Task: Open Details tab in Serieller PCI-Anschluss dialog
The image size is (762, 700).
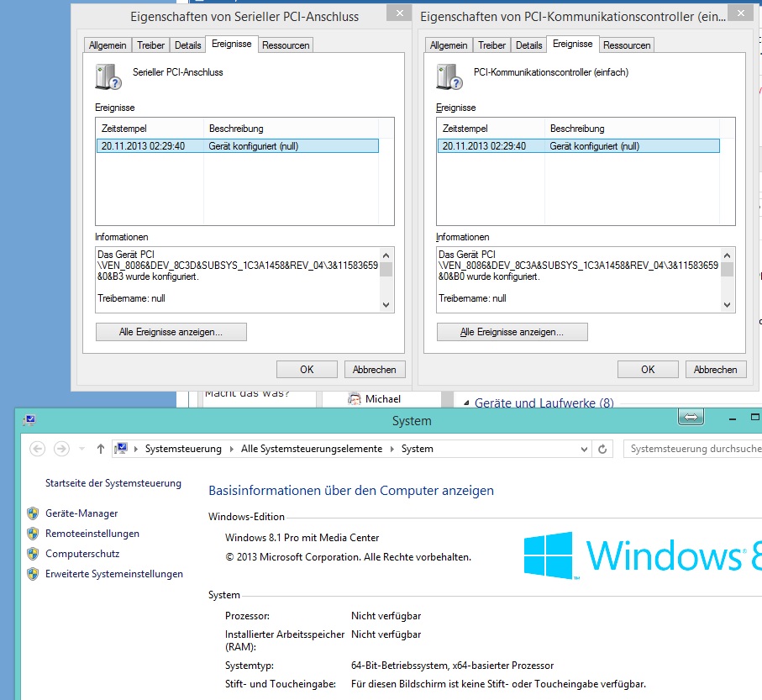Action: (x=187, y=45)
